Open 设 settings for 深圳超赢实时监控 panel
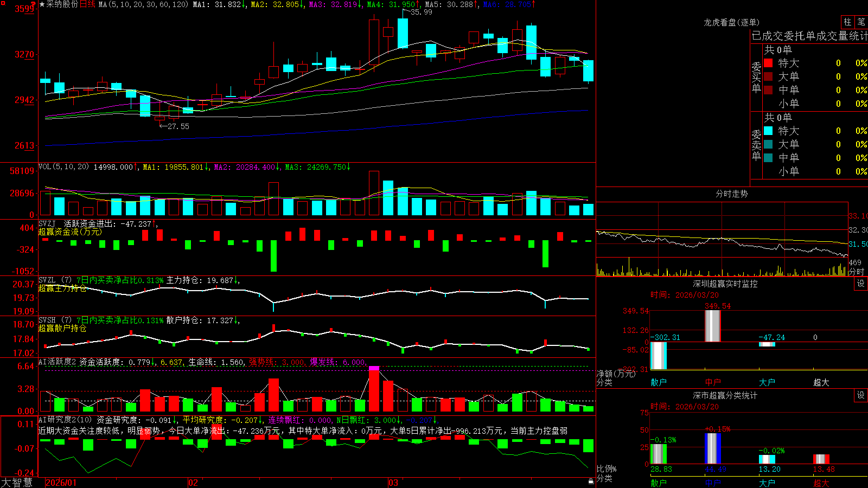 pyautogui.click(x=861, y=284)
